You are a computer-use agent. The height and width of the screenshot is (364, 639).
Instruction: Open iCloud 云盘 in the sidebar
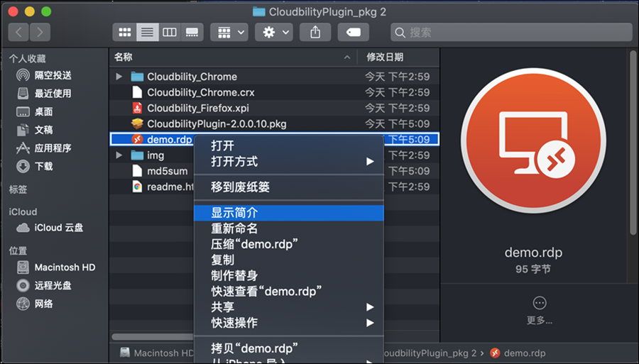tap(50, 228)
